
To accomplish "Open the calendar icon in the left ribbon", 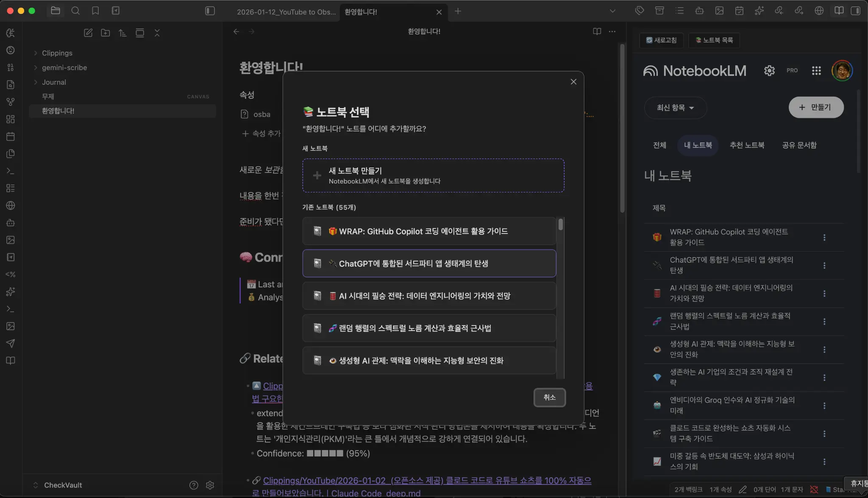I will 11,136.
